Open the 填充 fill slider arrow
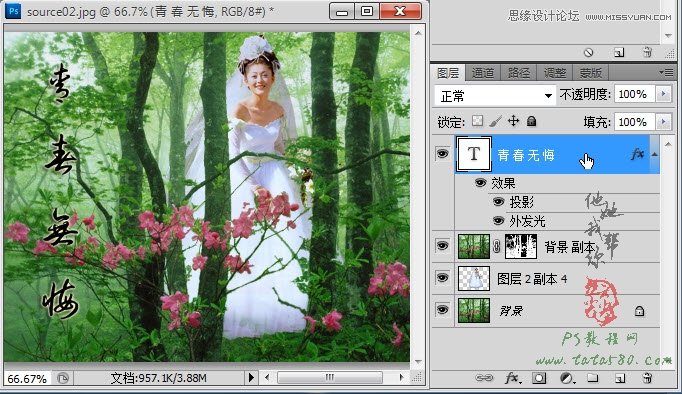Viewport: 682px width, 394px height. pos(664,122)
